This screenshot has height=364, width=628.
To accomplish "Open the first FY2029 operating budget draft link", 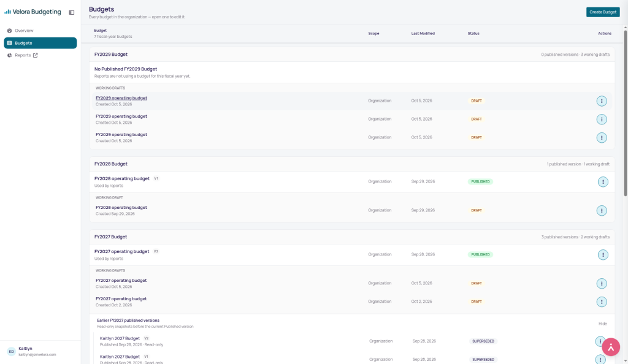I will (121, 98).
